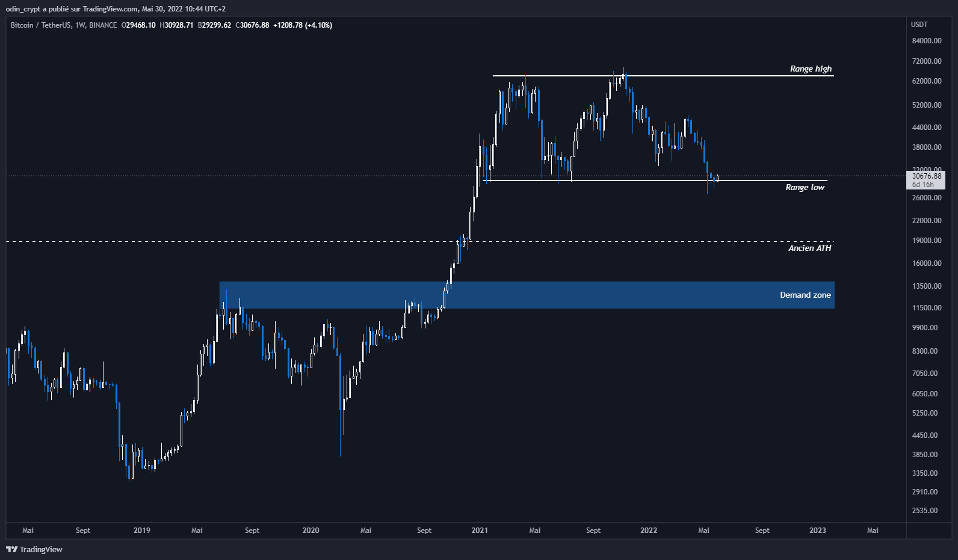Click the 22000.00 price axis label
The height and width of the screenshot is (560, 958).
[x=927, y=221]
